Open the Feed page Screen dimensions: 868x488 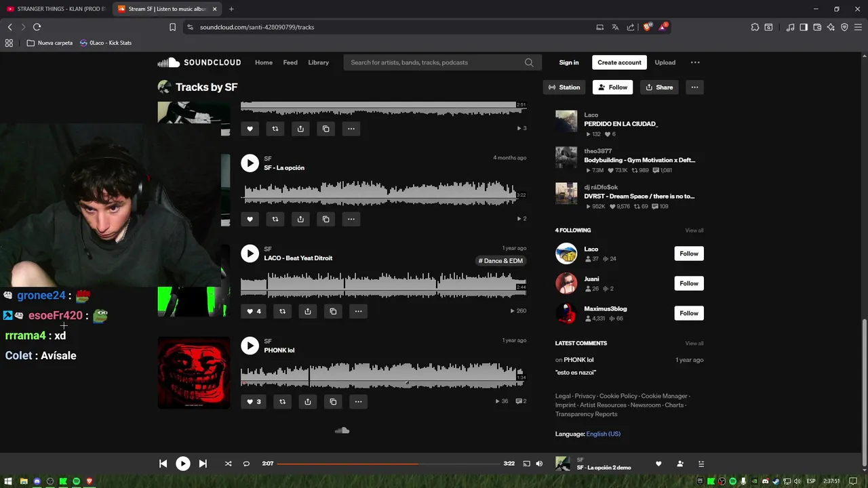point(290,62)
